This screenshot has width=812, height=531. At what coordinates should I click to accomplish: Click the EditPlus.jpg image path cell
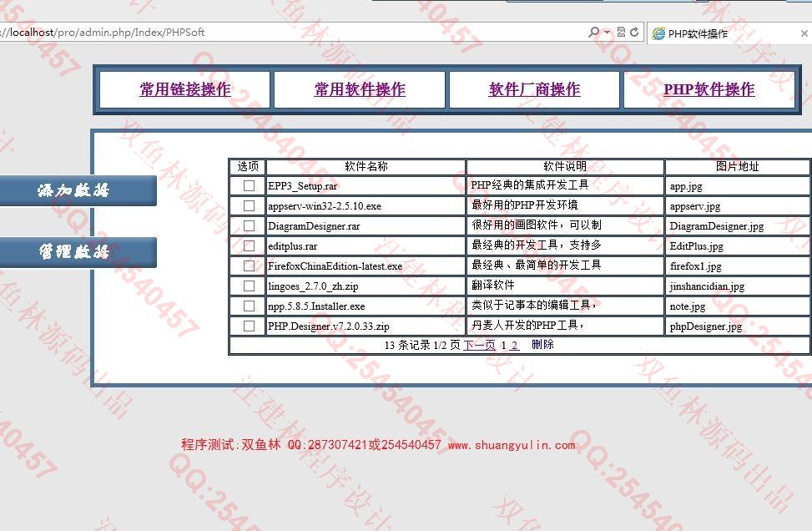738,245
